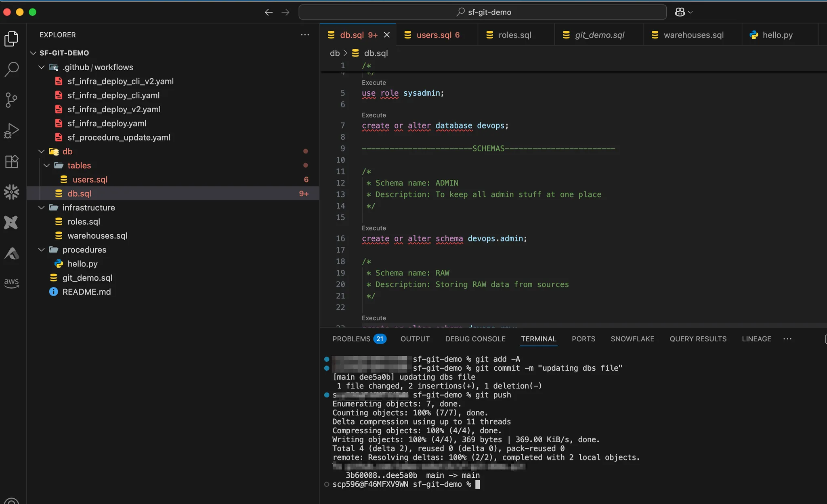Open the Extensions view

(11, 162)
